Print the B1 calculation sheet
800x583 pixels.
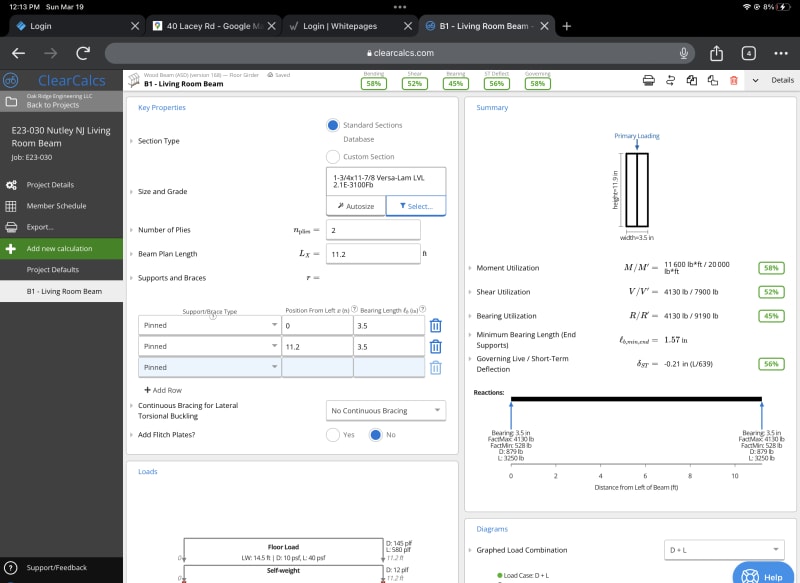[x=648, y=80]
